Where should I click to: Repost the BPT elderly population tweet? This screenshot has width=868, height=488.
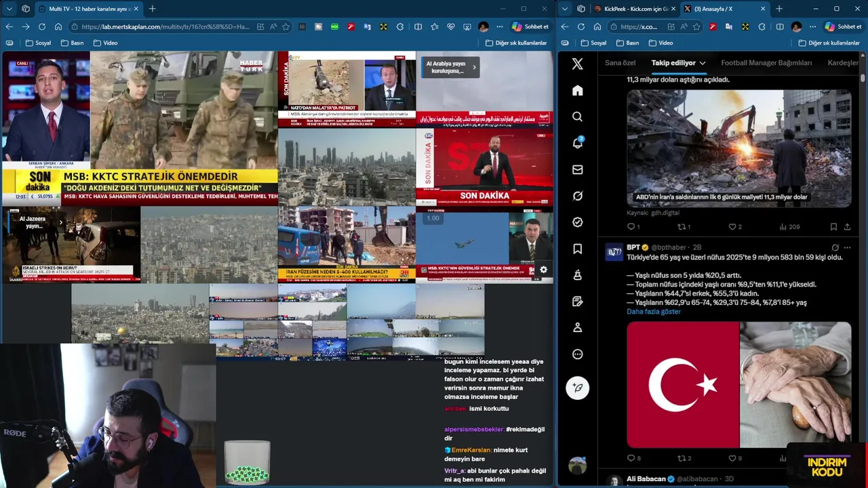684,458
